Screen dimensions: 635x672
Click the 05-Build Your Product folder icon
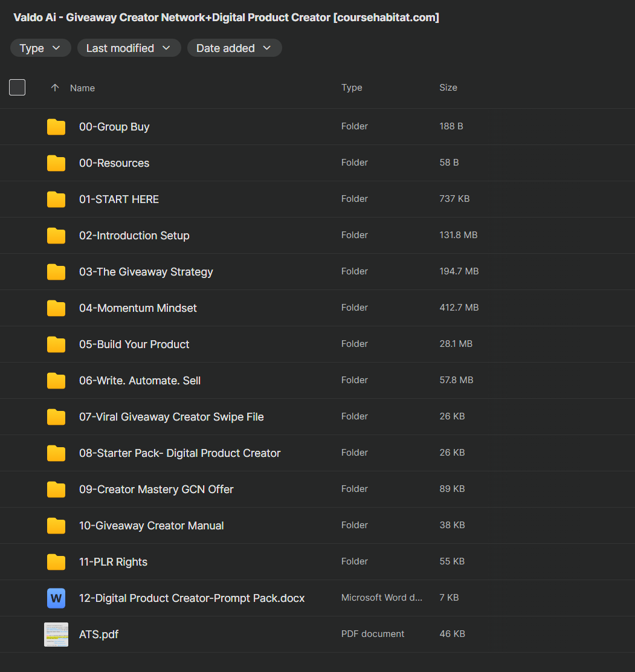pos(56,344)
